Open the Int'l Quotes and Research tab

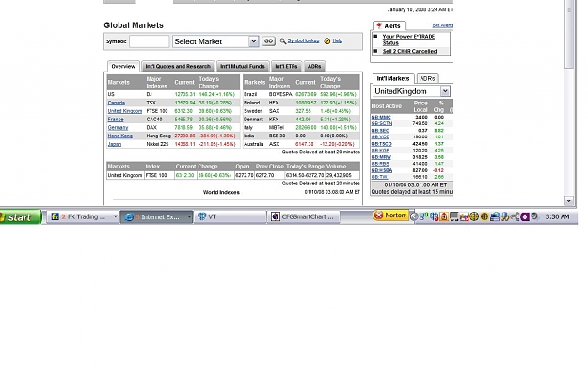coord(178,67)
